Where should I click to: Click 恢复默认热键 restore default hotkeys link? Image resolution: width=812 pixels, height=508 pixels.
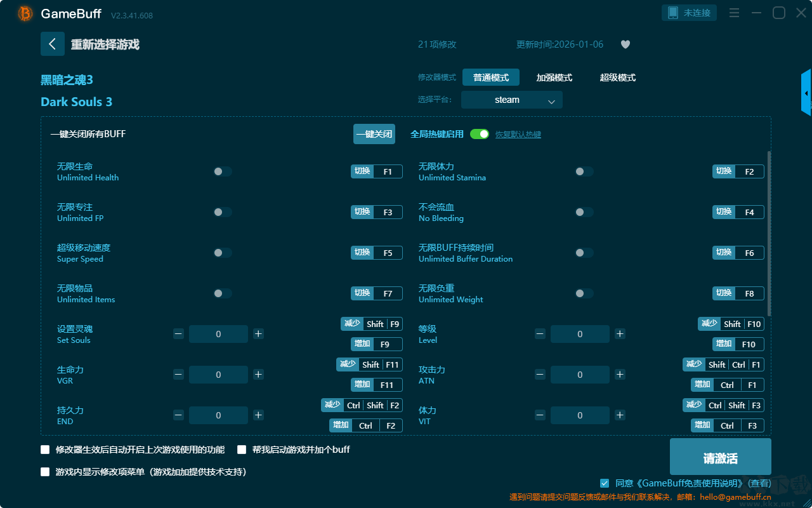coord(518,135)
